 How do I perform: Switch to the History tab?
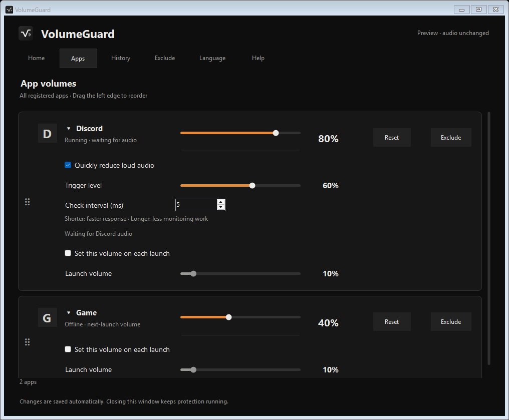click(121, 58)
